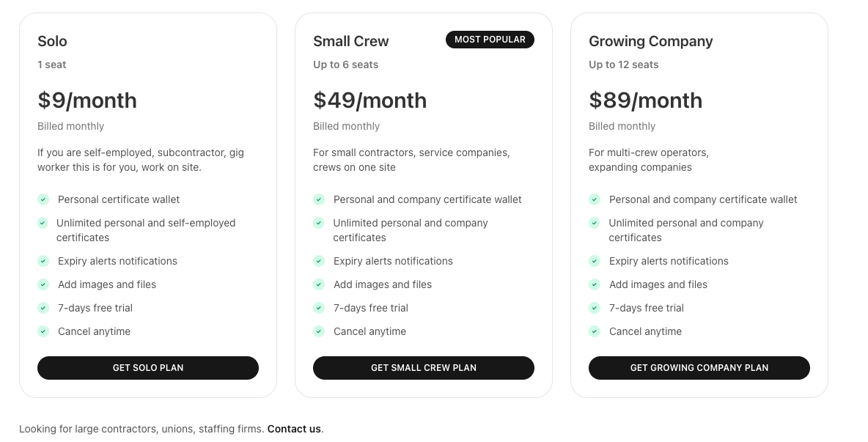Image resolution: width=868 pixels, height=442 pixels.
Task: Click the Get Growing Company Plan button
Action: pos(699,368)
